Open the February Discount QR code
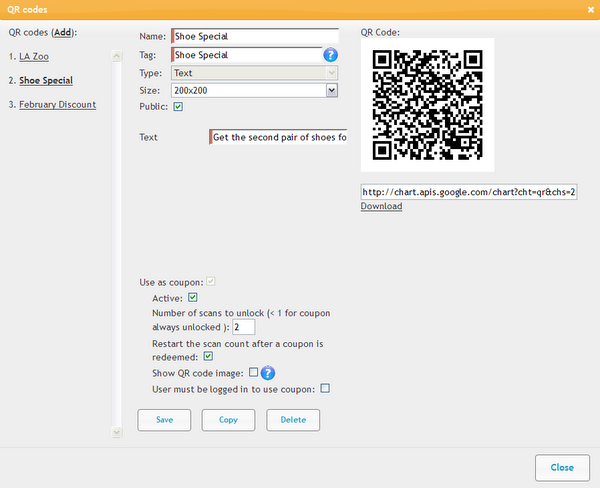The height and width of the screenshot is (488, 600). point(57,104)
